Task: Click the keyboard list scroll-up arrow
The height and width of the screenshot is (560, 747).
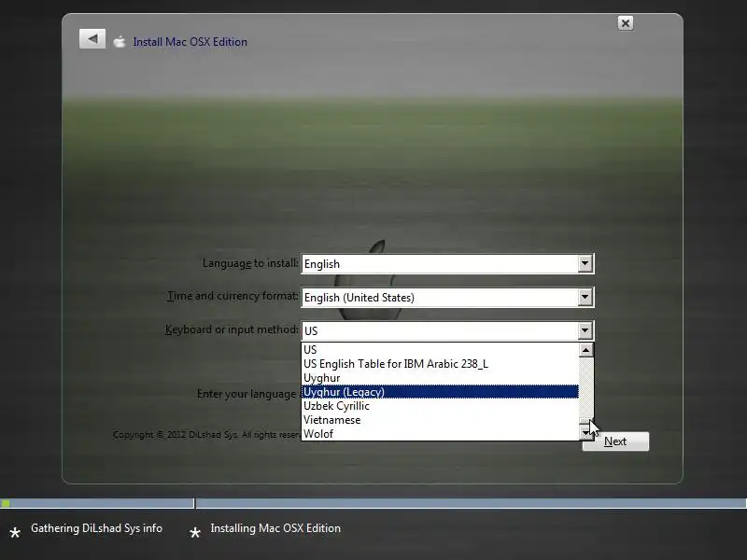Action: [586, 350]
